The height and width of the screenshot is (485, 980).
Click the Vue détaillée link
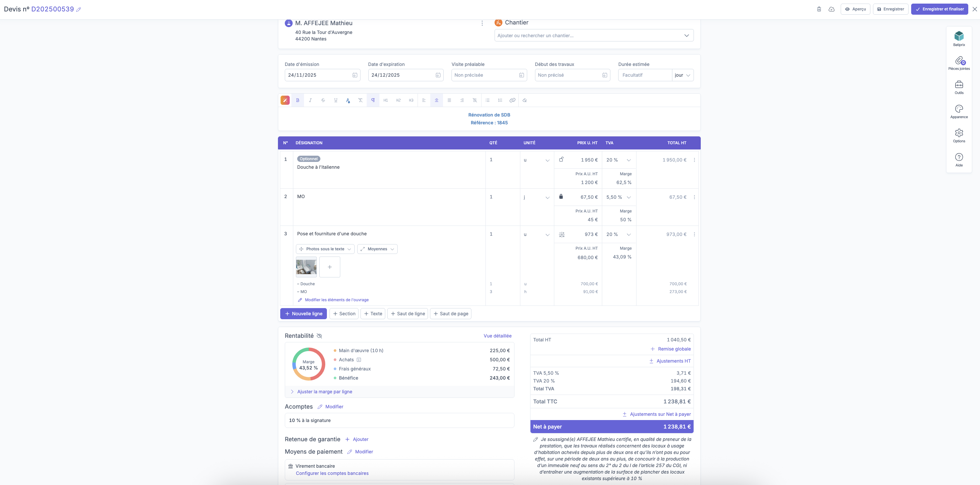pyautogui.click(x=497, y=336)
